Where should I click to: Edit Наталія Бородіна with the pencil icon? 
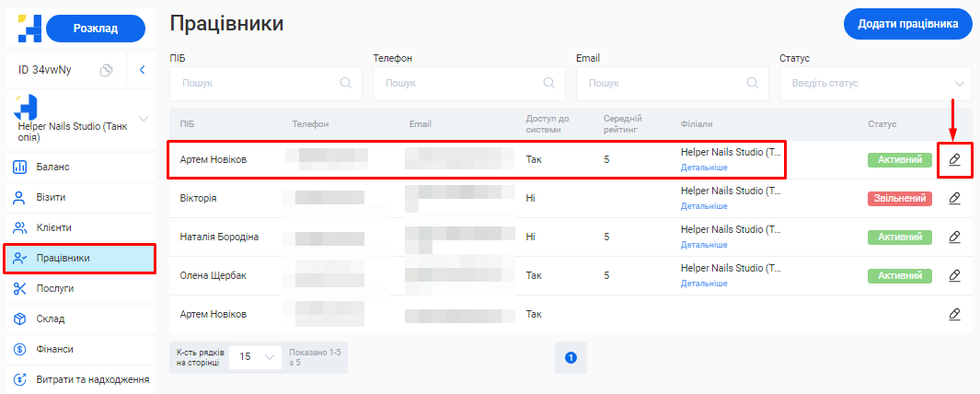[x=954, y=237]
